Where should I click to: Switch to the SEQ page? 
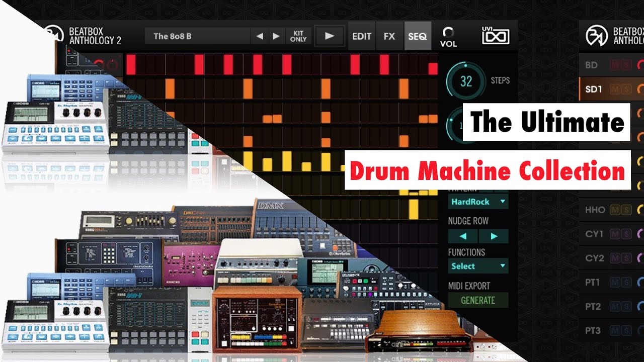(418, 36)
